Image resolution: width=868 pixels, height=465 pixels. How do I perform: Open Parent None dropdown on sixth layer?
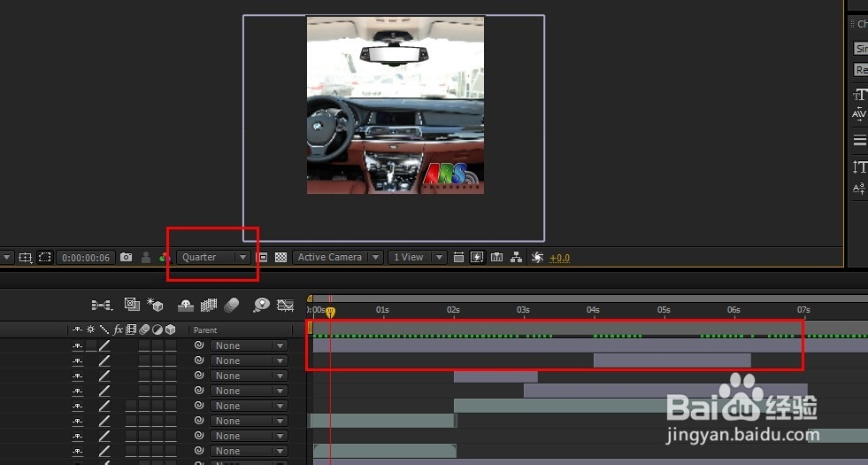click(249, 421)
